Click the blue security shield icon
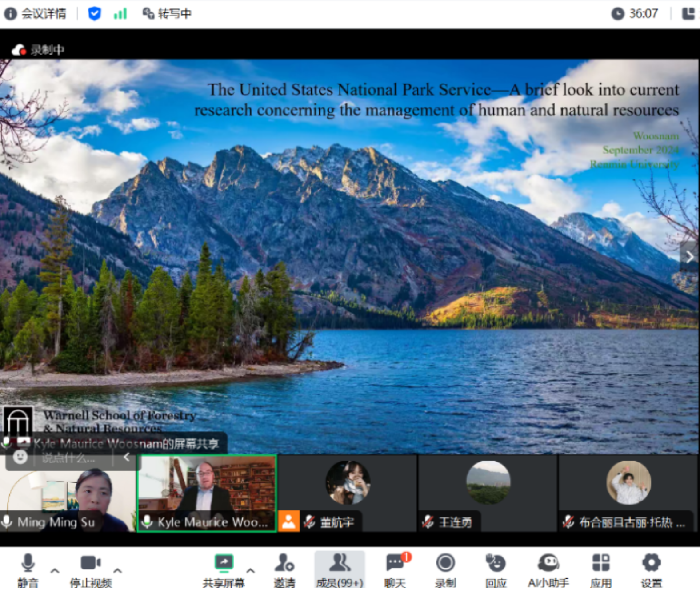Viewport: 700px width, 589px height. click(x=94, y=14)
